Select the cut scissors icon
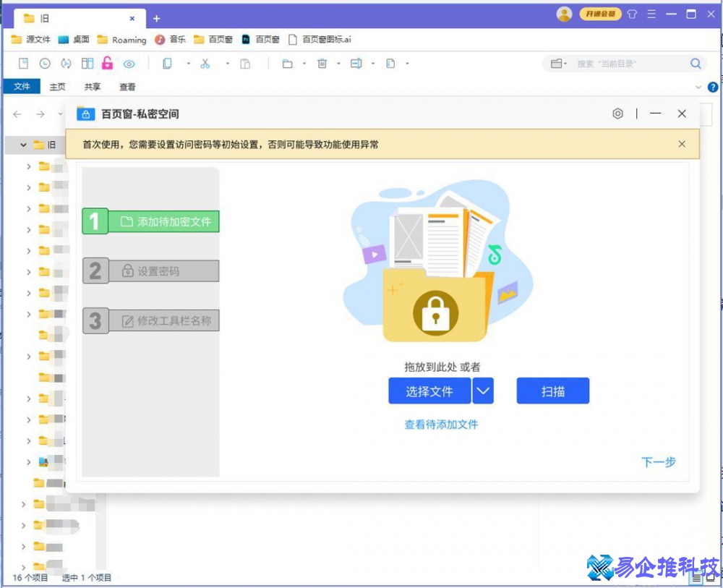The width and height of the screenshot is (723, 588). click(205, 64)
